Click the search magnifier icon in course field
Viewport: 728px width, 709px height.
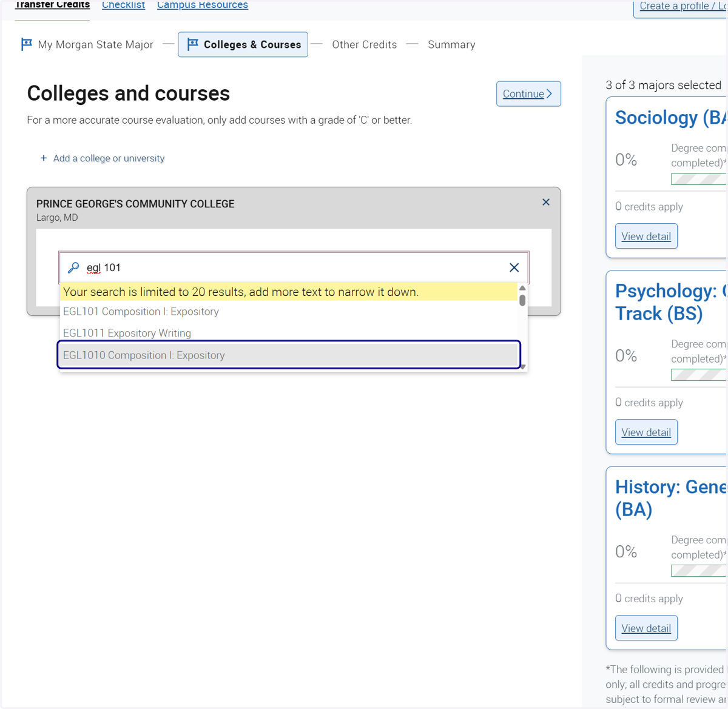[73, 267]
